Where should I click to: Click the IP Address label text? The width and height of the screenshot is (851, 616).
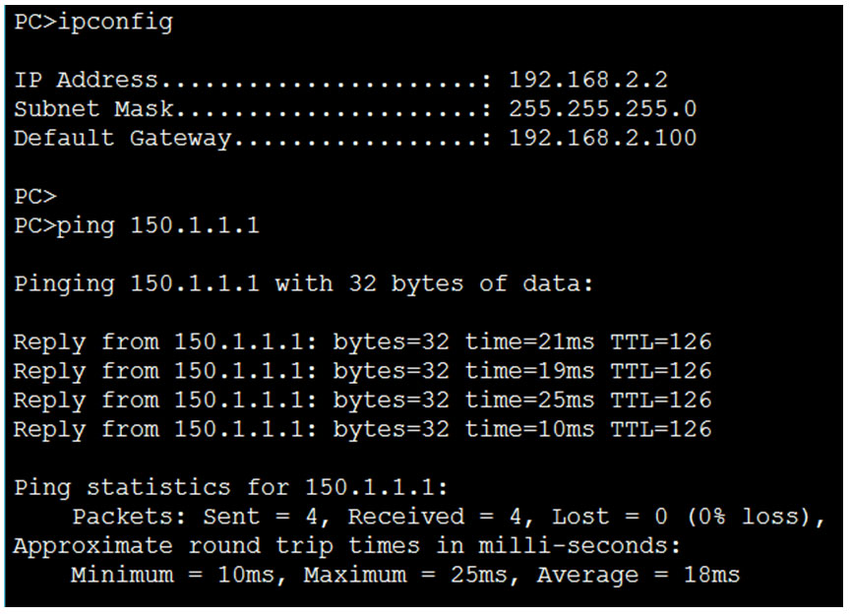(86, 81)
